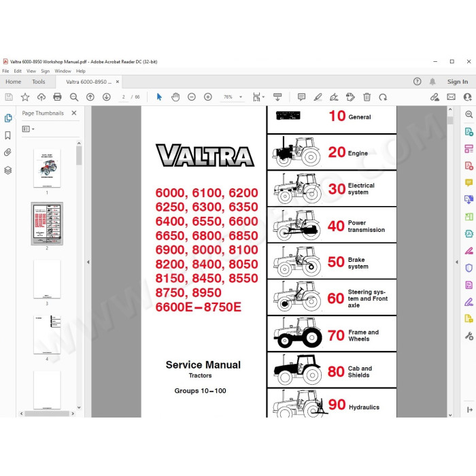Open the fit page options icon
The width and height of the screenshot is (476, 476).
point(258,97)
